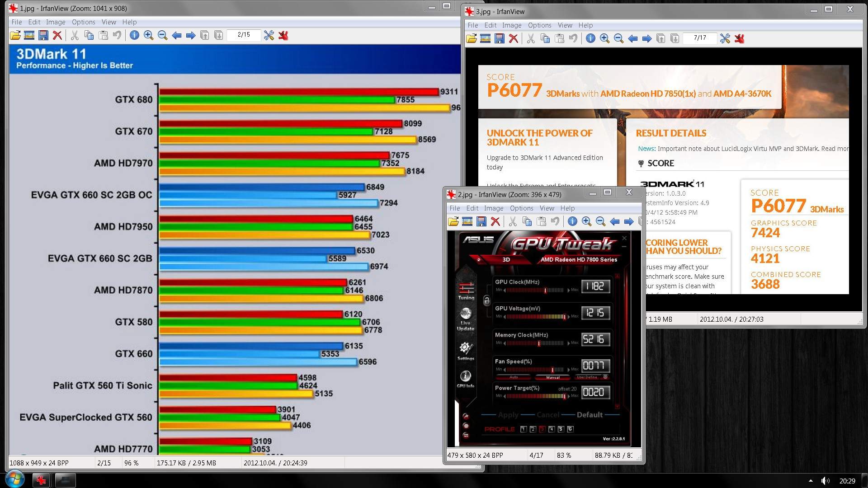
Task: Adjust the Power Target slider in GPU Tweak
Action: point(536,396)
